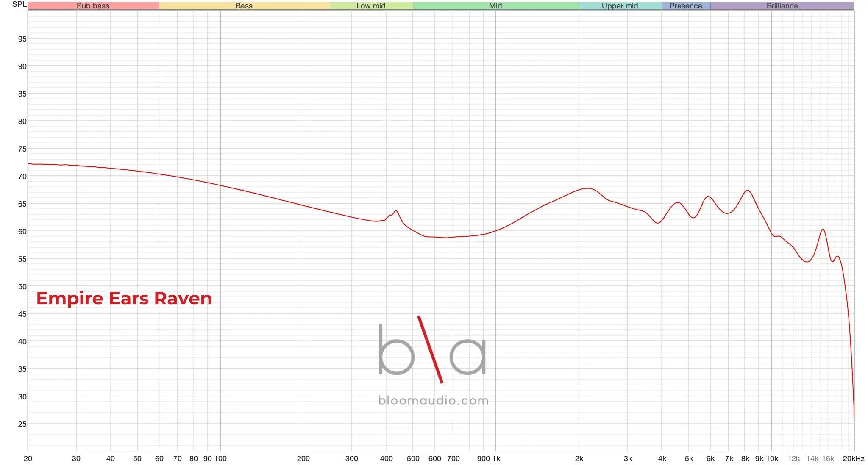Select the Mid frequency band header
This screenshot has width=868, height=465.
tap(495, 6)
